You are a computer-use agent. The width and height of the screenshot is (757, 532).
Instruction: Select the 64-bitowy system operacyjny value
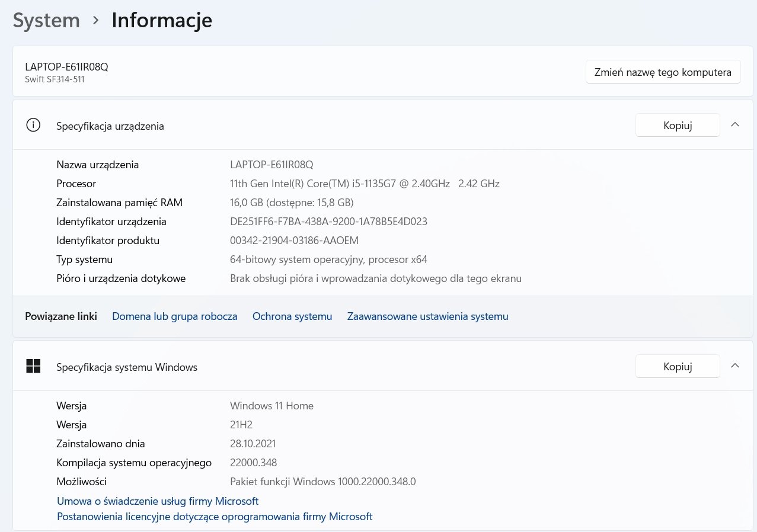click(x=328, y=259)
